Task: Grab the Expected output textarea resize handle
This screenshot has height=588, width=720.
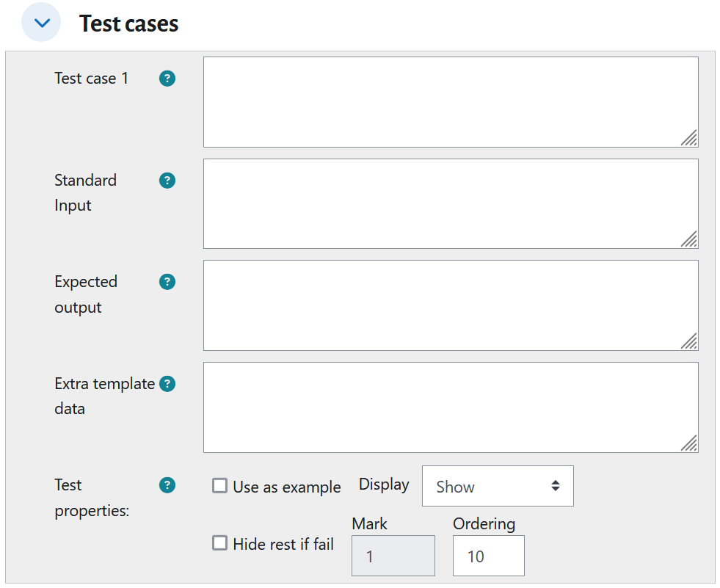Action: click(x=689, y=341)
